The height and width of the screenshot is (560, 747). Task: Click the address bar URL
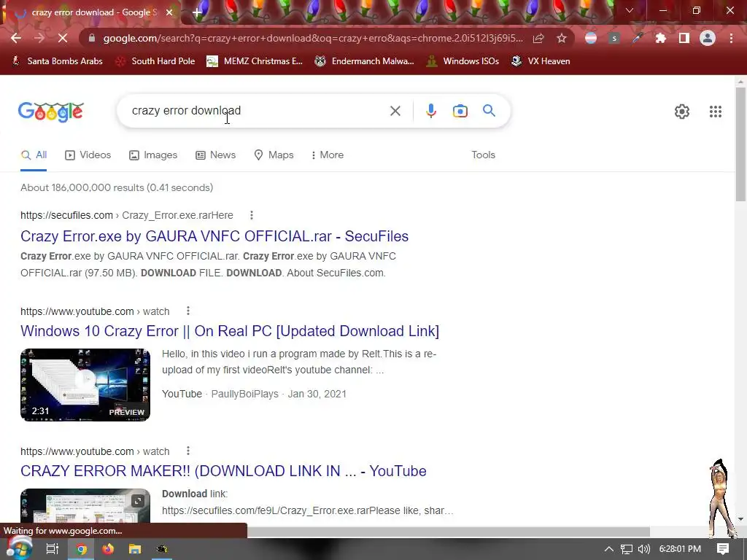coord(312,38)
